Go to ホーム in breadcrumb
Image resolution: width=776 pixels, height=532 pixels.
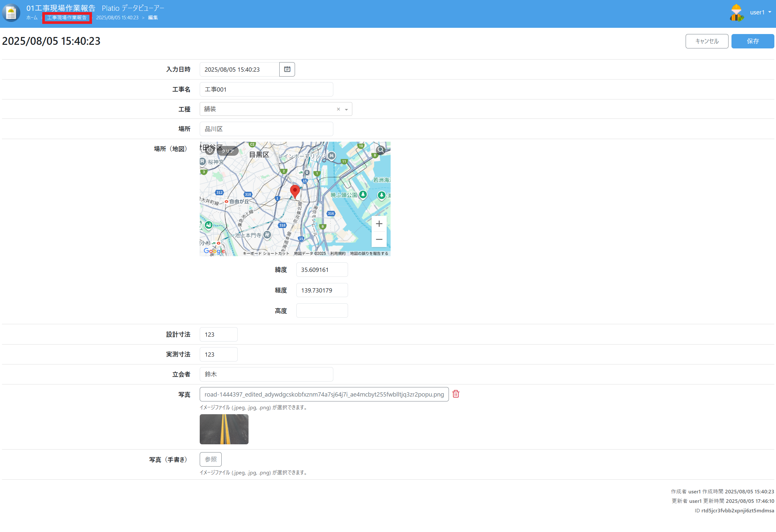tap(32, 18)
